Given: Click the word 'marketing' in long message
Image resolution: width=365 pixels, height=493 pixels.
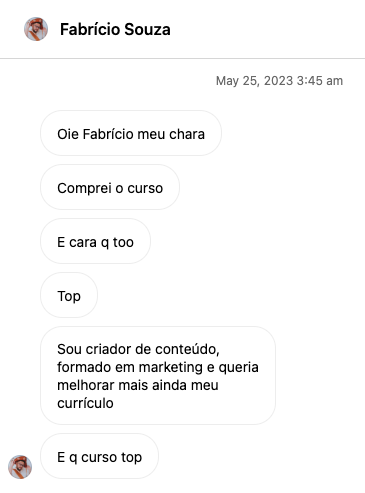Looking at the screenshot, I should pos(171,367).
